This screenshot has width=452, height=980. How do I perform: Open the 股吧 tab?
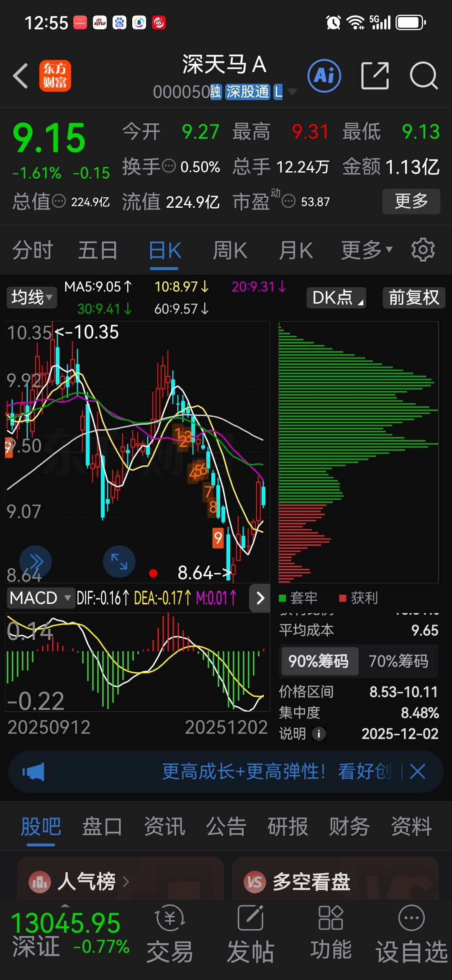pos(41,826)
